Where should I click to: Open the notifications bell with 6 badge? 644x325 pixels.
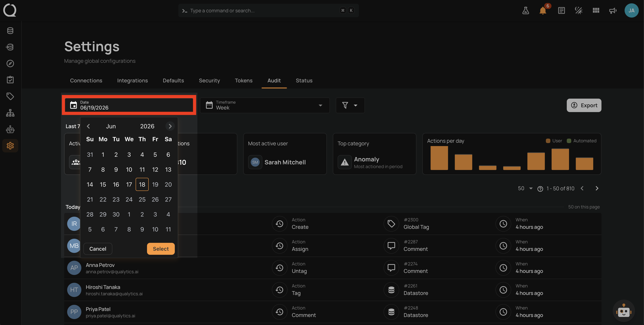(543, 10)
